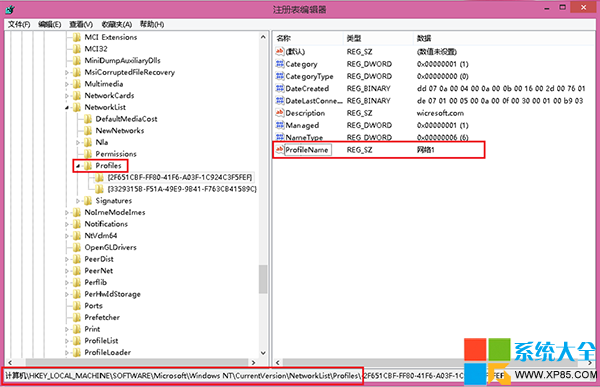Open the 编辑(E) menu
600x387 pixels.
[49, 24]
